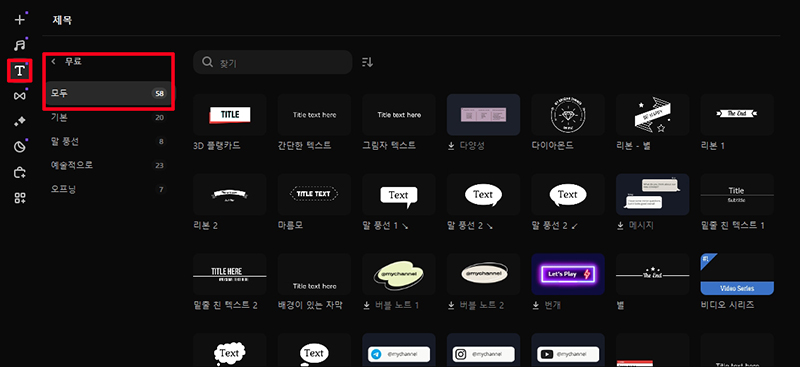This screenshot has height=367, width=800.
Task: Open the 메시지 chat bubbles thumbnail
Action: click(653, 194)
